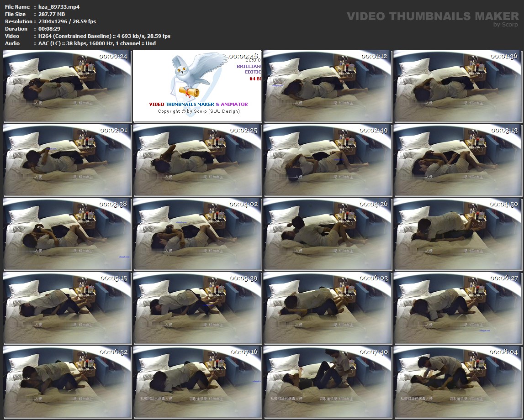This screenshot has width=524, height=420.
Task: Click the AAC audio codec line
Action: 97,43
